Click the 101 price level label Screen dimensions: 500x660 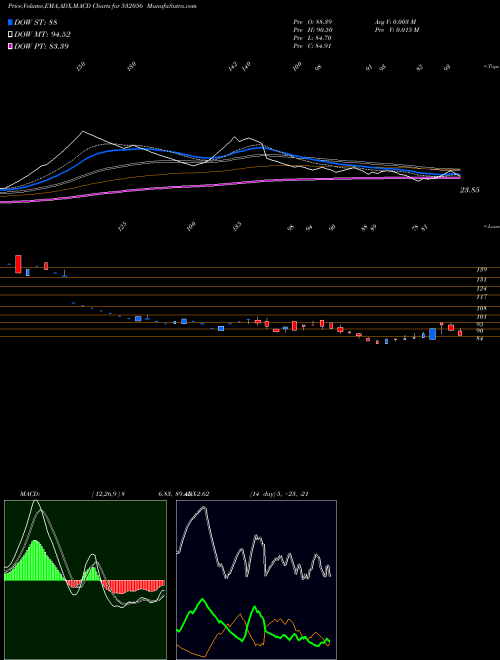pos(481,317)
